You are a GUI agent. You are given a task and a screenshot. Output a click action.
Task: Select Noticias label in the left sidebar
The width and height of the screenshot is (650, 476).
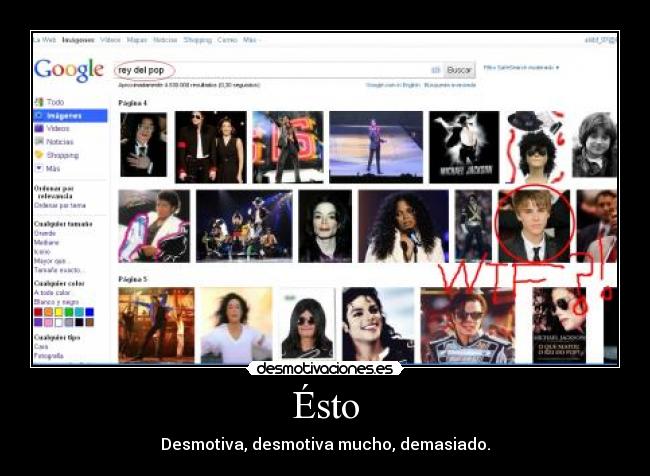tap(60, 142)
